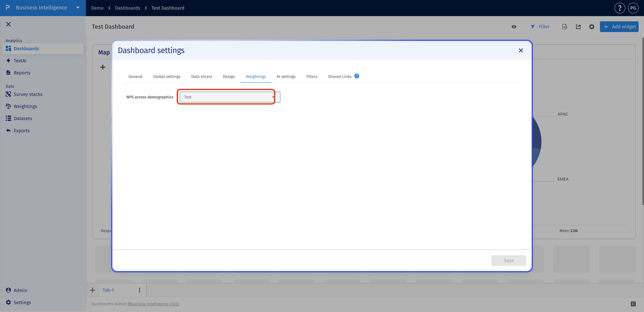Click the Demo breadcrumb
644x312 pixels.
click(97, 8)
